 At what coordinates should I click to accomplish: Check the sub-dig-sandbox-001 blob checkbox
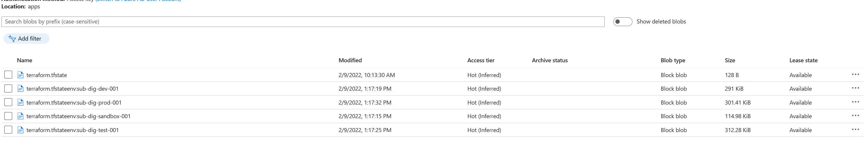pyautogui.click(x=8, y=116)
